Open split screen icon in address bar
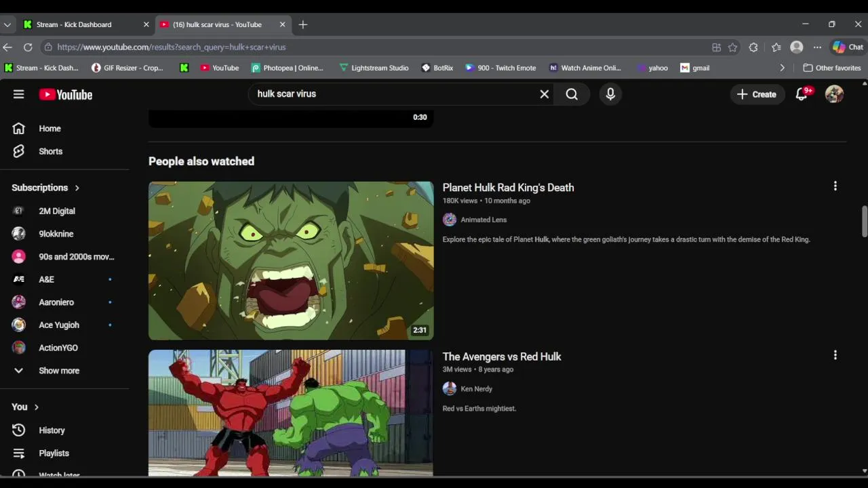Image resolution: width=868 pixels, height=488 pixels. coord(716,47)
